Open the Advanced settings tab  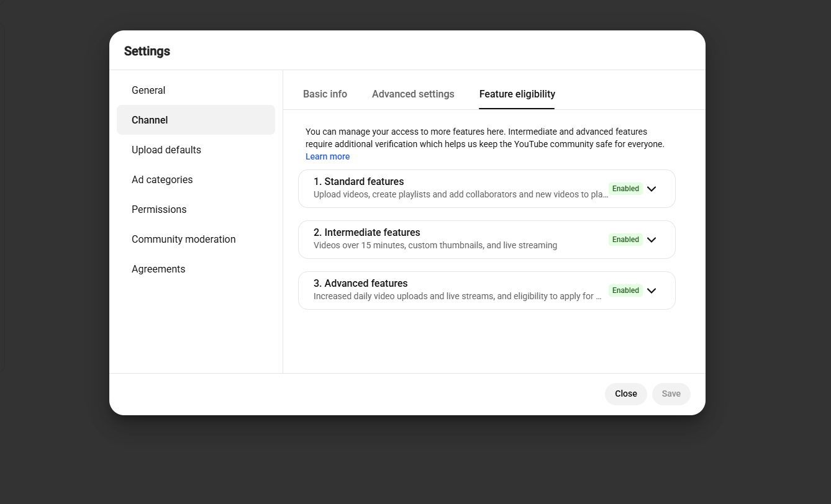[x=413, y=94]
